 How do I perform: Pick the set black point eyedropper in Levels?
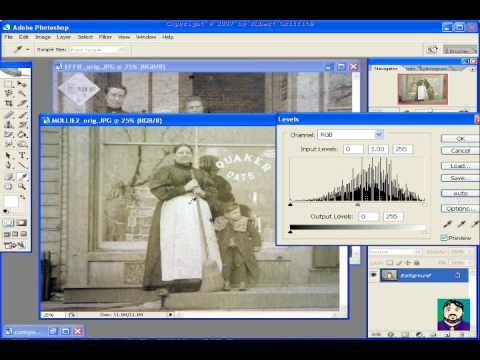click(x=447, y=224)
